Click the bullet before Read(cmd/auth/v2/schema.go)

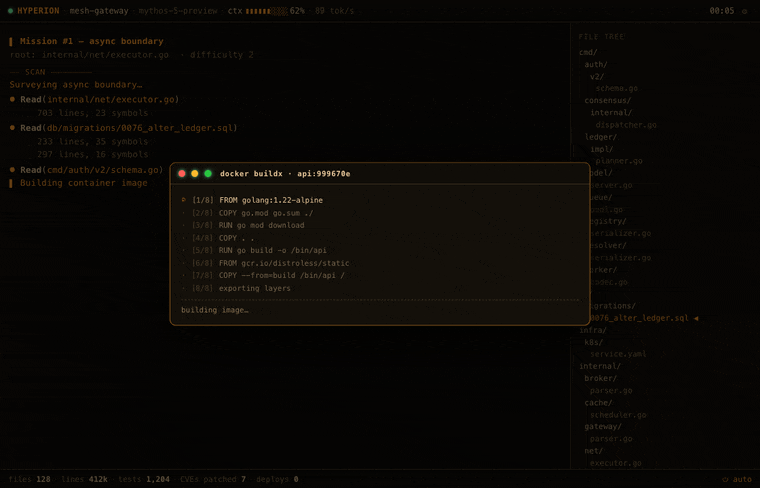click(x=13, y=170)
